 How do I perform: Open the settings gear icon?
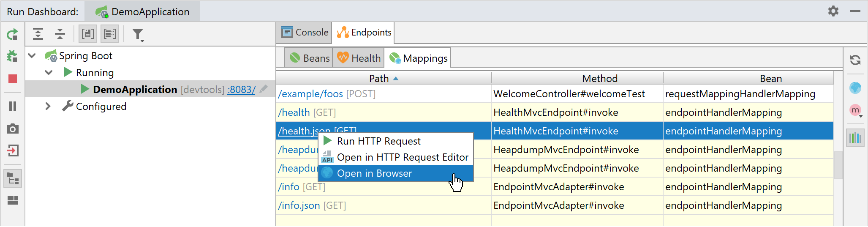833,11
